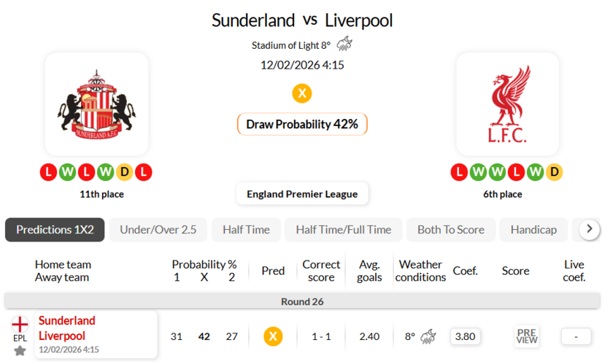Viewport: 613px width, 364px height.
Task: Click the orange X prediction icon in match row
Action: pos(273,336)
